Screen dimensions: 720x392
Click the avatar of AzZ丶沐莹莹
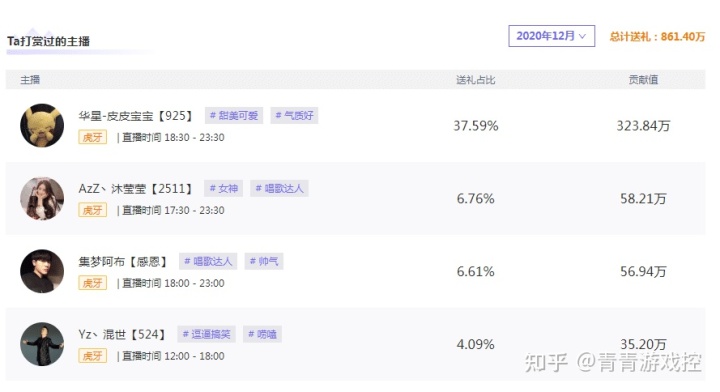[x=42, y=198]
